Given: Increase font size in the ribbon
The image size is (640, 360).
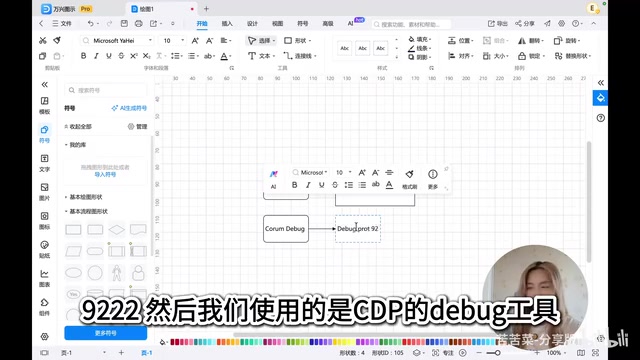Looking at the screenshot, I should pos(195,40).
